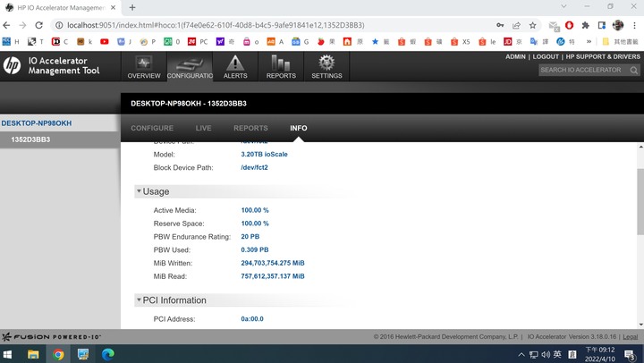Bookmark this page with star icon

pyautogui.click(x=533, y=25)
